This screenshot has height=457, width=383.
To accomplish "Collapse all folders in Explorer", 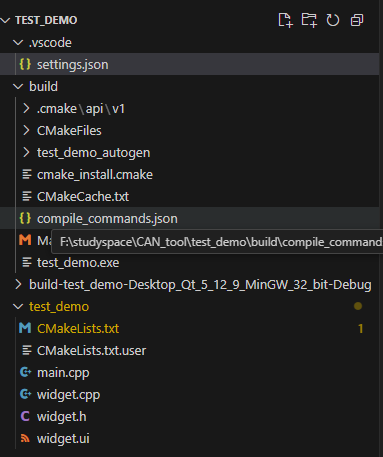I will point(357,20).
